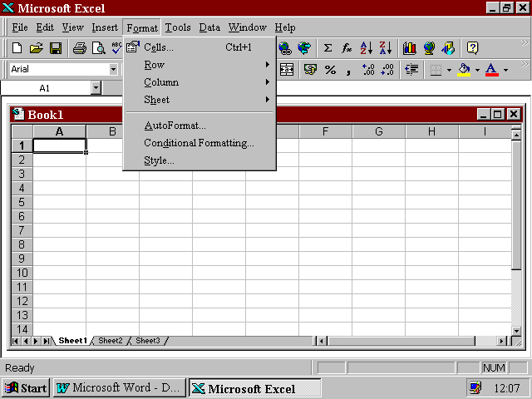Viewport: 532px width, 399px height.
Task: Run the ABC Spelling check icon
Action: click(x=116, y=48)
